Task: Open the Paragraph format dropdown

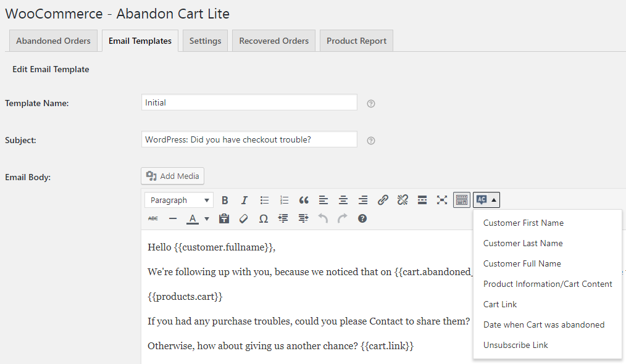Action: 179,200
